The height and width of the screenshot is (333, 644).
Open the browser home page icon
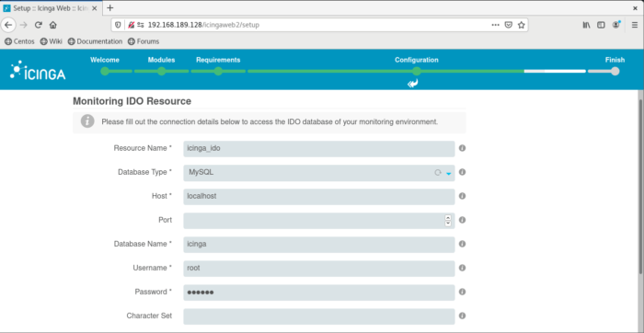pyautogui.click(x=52, y=25)
